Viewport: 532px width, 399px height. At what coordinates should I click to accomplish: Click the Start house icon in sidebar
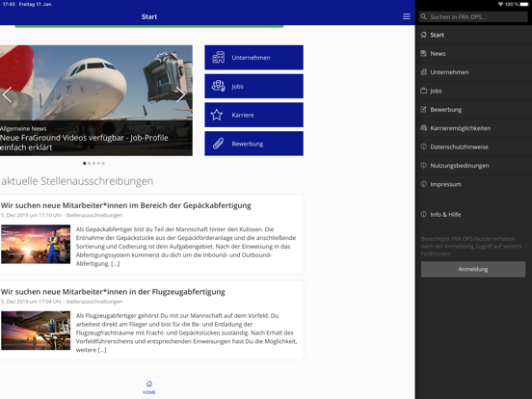tap(423, 35)
